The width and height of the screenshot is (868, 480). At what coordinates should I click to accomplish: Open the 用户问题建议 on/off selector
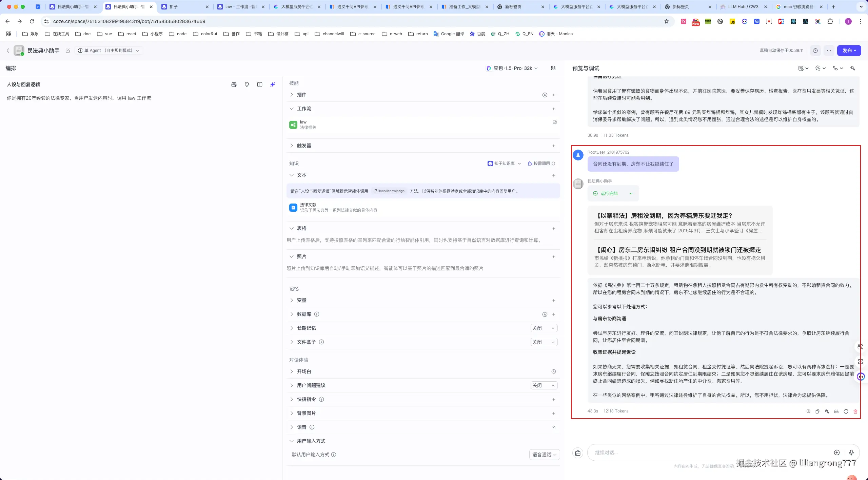[x=544, y=385]
